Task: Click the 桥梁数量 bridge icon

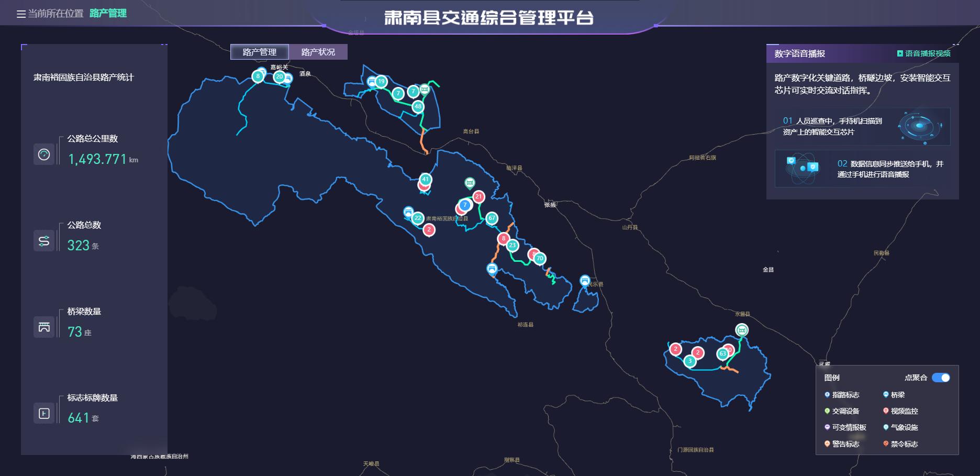Action: [x=44, y=327]
